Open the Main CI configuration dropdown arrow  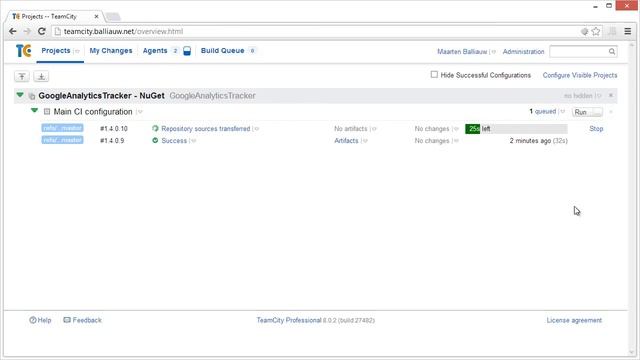tap(139, 112)
